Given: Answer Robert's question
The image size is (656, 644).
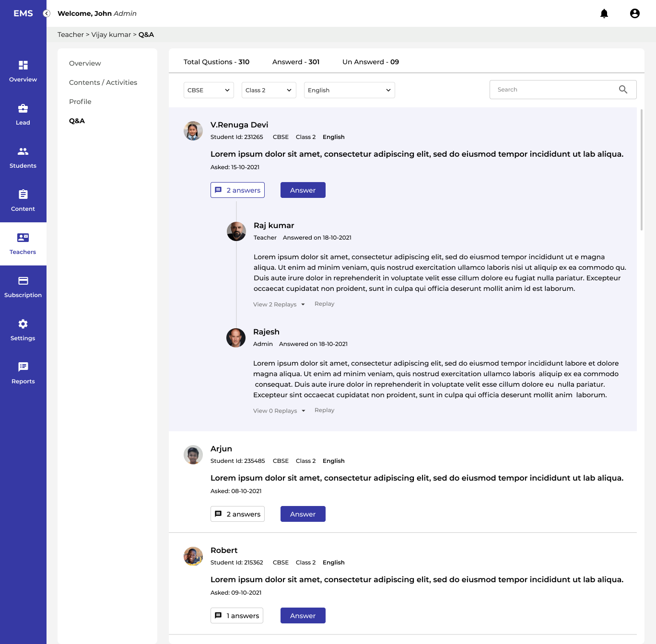Looking at the screenshot, I should 303,615.
